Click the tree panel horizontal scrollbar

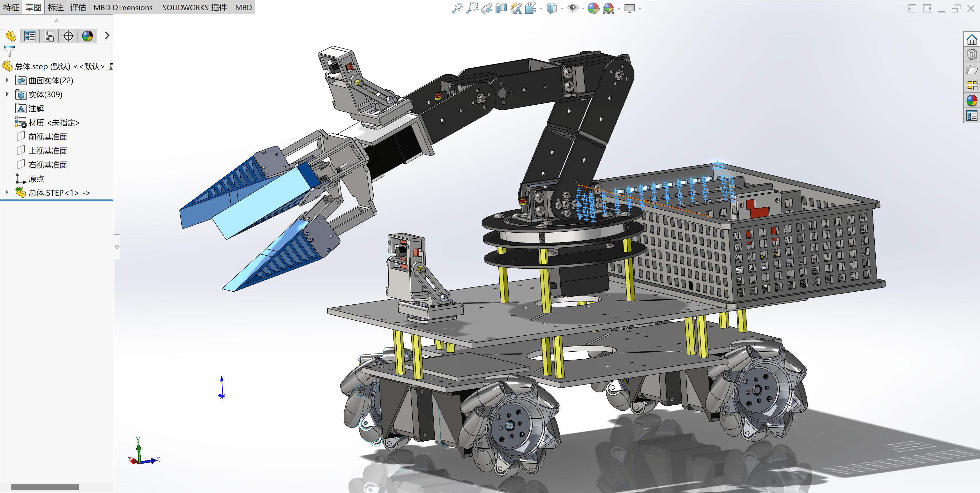tap(45, 487)
